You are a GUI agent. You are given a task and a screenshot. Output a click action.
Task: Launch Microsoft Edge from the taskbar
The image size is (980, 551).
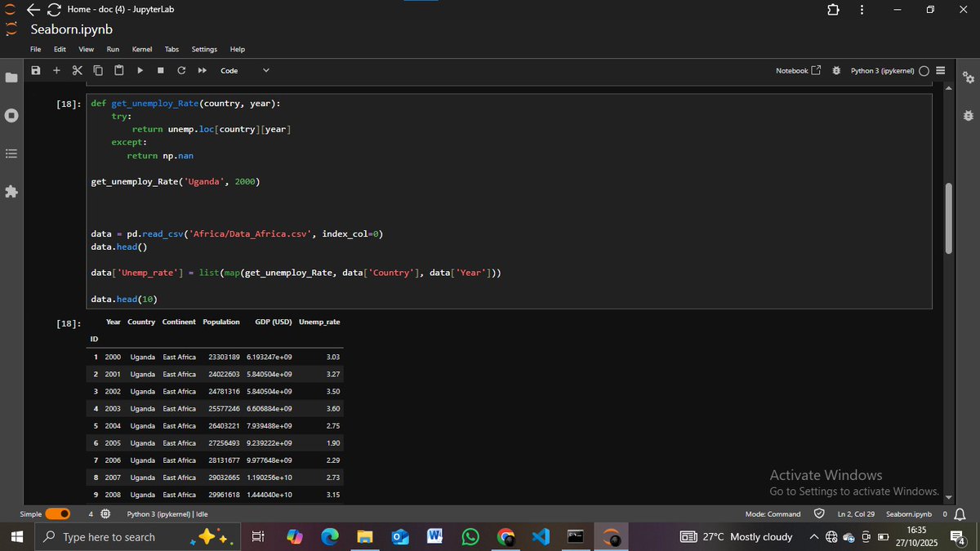click(329, 536)
